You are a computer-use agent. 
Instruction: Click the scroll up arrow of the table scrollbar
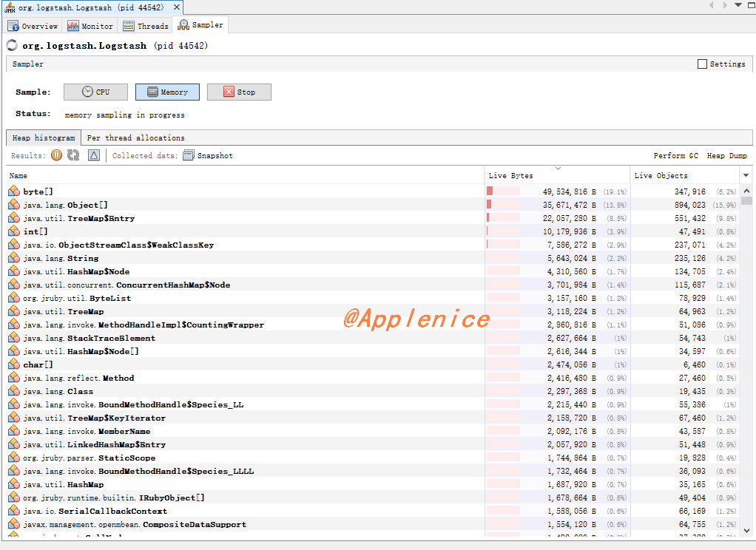point(746,191)
